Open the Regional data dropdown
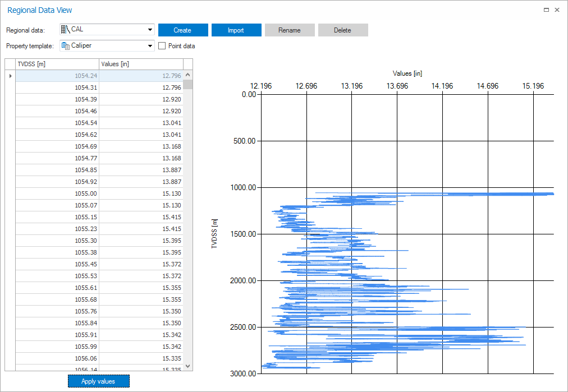The image size is (568, 392). (150, 30)
